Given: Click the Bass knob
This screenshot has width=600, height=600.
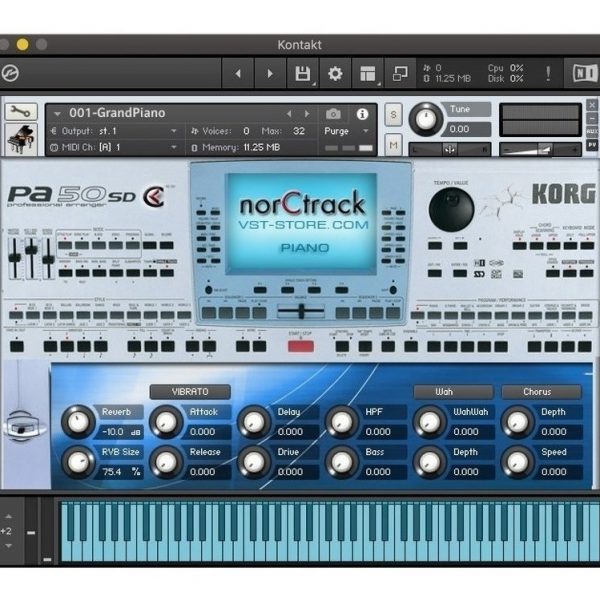Looking at the screenshot, I should [x=342, y=462].
